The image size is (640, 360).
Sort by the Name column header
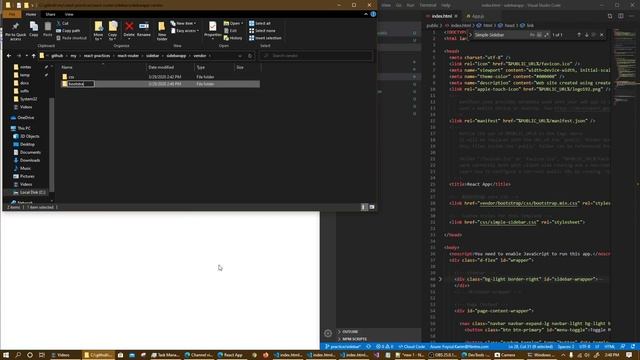(x=67, y=67)
